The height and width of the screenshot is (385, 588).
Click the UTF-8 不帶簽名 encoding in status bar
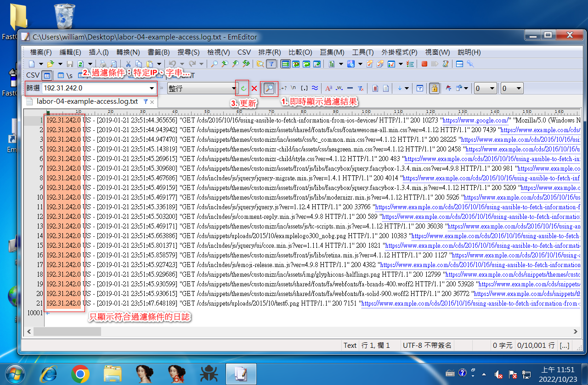[x=427, y=345]
